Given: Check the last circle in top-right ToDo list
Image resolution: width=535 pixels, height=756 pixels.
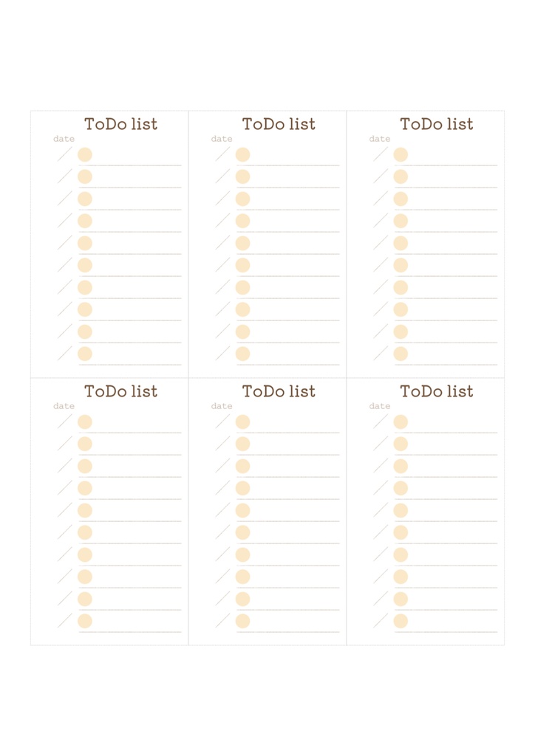Looking at the screenshot, I should click(x=401, y=354).
